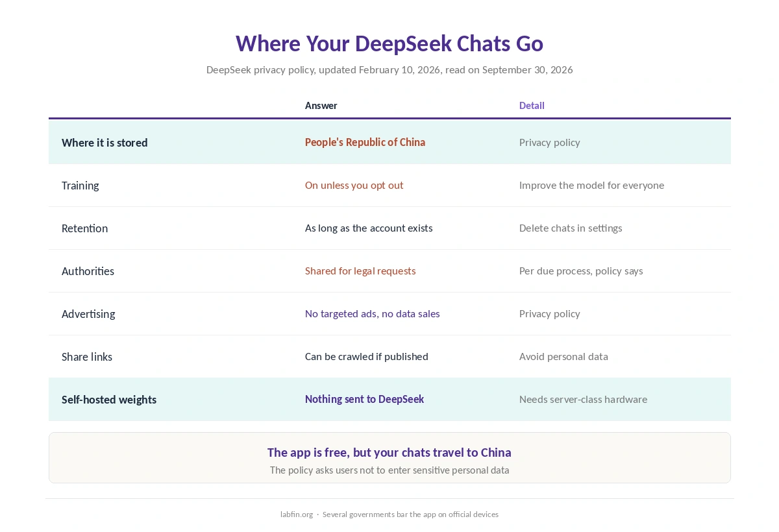Viewport: 779px width, 532px height.
Task: Click the 'Detail' column header
Action: point(532,106)
